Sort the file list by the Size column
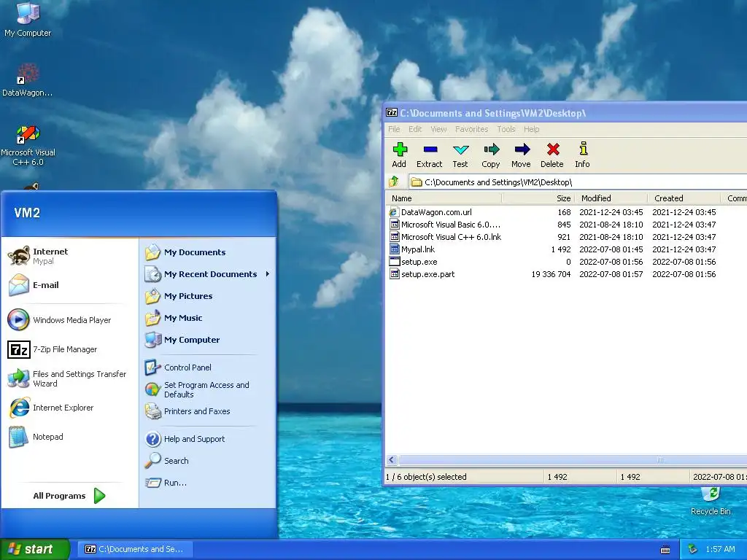This screenshot has height=560, width=747. tap(538, 198)
